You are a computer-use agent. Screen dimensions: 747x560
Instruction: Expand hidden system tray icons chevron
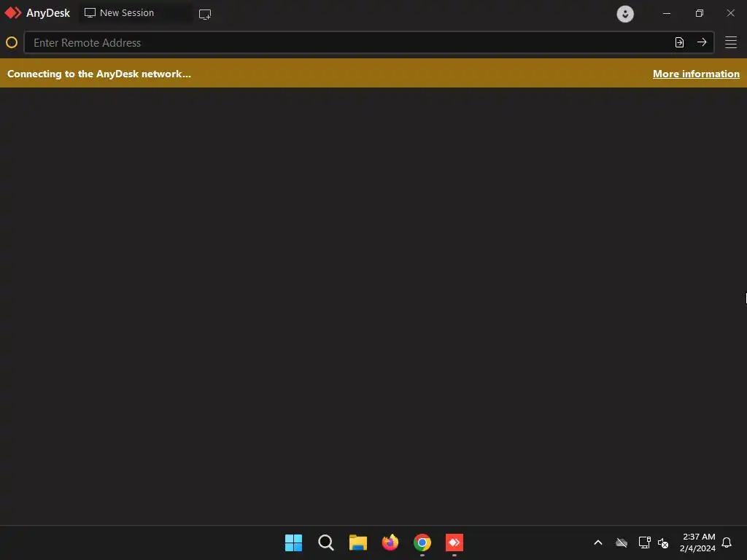coord(598,542)
